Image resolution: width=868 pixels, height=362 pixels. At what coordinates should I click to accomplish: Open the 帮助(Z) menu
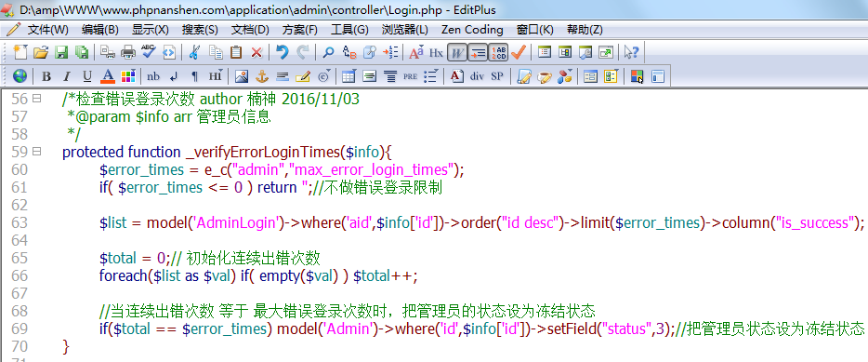click(x=585, y=30)
